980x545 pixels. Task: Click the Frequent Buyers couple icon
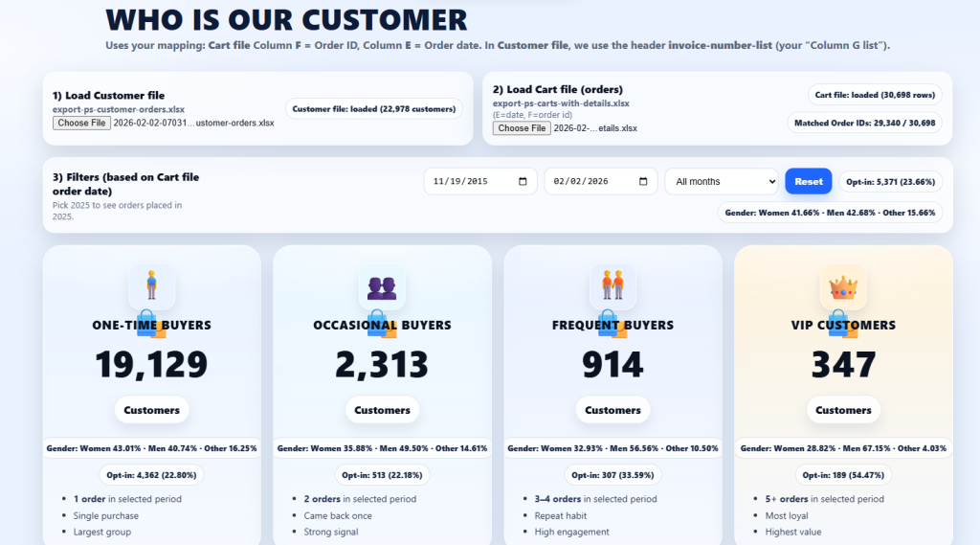click(x=612, y=286)
